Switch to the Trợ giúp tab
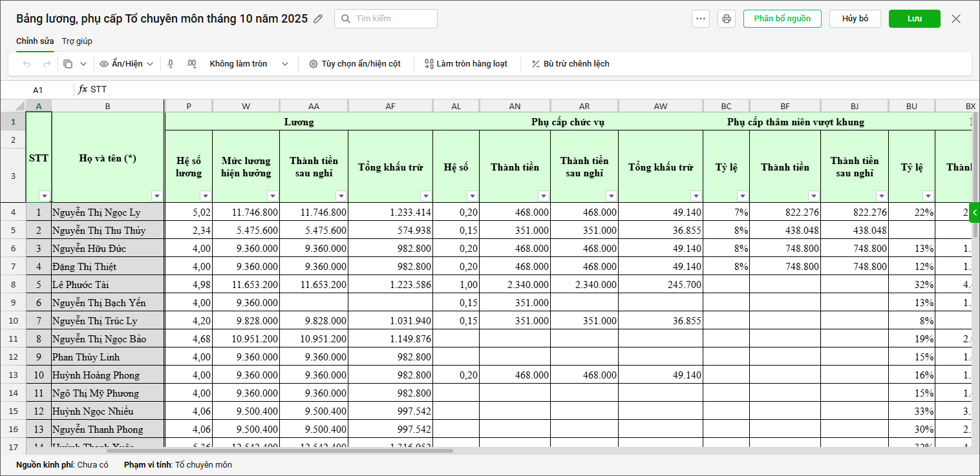Viewport: 980px width, 476px height. click(x=77, y=41)
